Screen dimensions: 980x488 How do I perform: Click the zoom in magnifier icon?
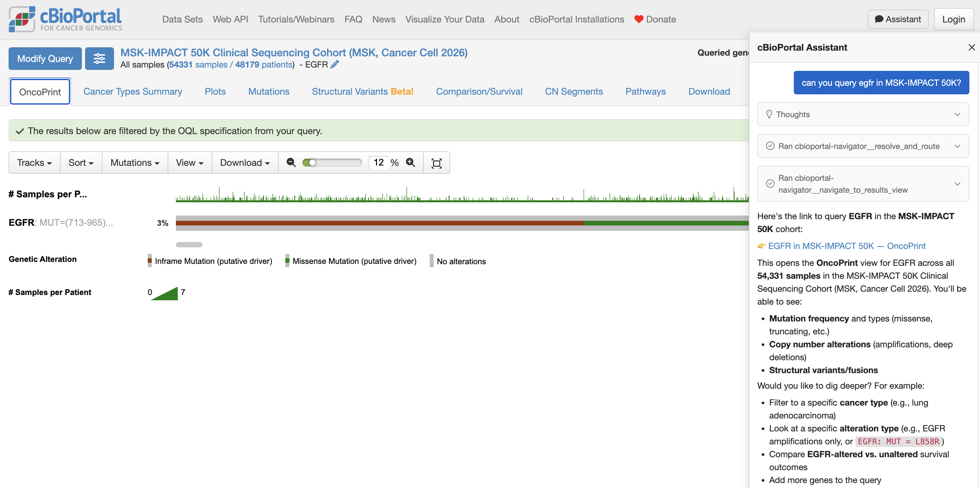coord(410,163)
